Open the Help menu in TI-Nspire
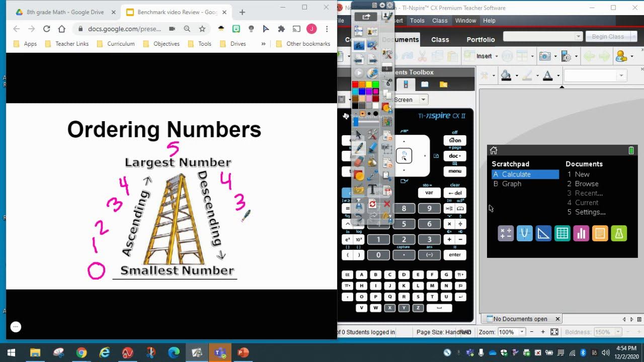644x362 pixels. point(489,21)
